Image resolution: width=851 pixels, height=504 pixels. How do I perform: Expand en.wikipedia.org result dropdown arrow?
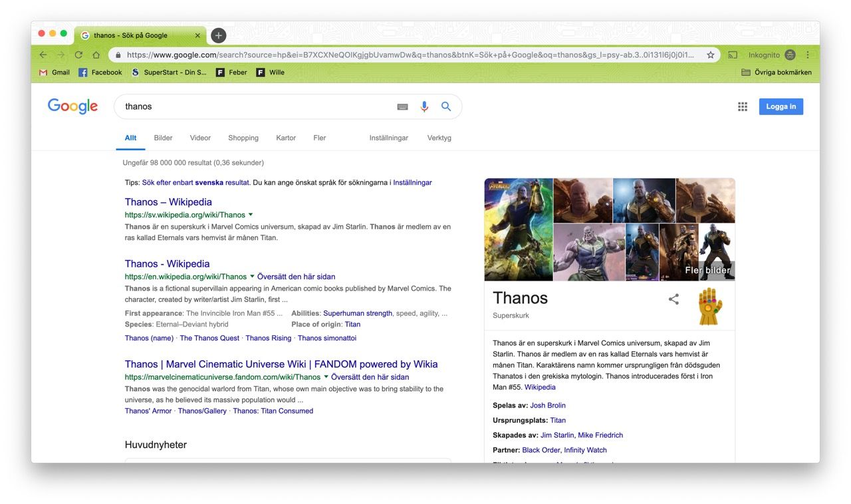[x=252, y=277]
